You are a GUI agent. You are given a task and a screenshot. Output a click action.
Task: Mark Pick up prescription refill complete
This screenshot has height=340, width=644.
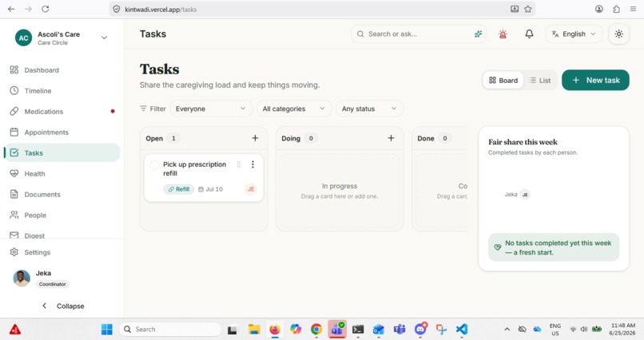pyautogui.click(x=154, y=165)
